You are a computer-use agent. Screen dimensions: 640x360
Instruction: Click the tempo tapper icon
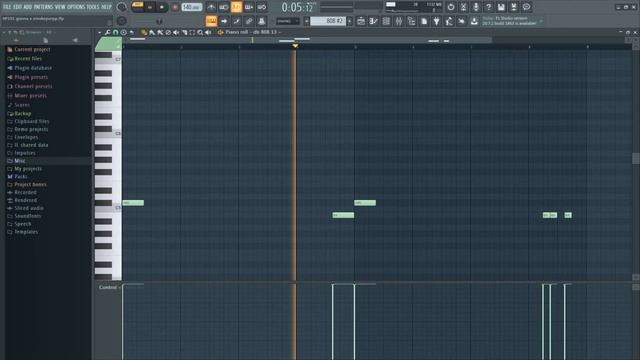click(449, 21)
